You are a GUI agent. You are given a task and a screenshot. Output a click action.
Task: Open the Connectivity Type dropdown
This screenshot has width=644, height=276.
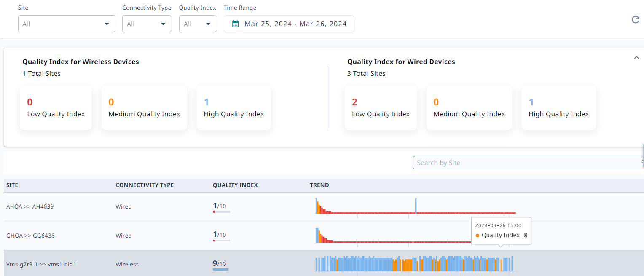point(146,24)
